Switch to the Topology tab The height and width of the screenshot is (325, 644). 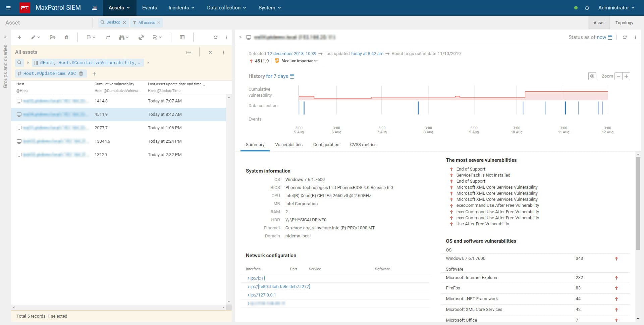click(624, 23)
